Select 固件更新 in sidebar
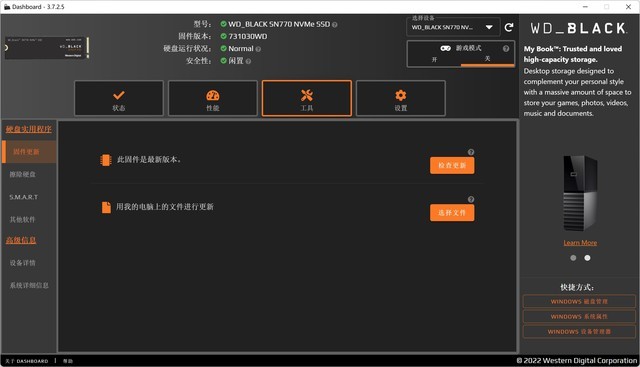Viewport: 640px width, 367px height. [x=29, y=152]
